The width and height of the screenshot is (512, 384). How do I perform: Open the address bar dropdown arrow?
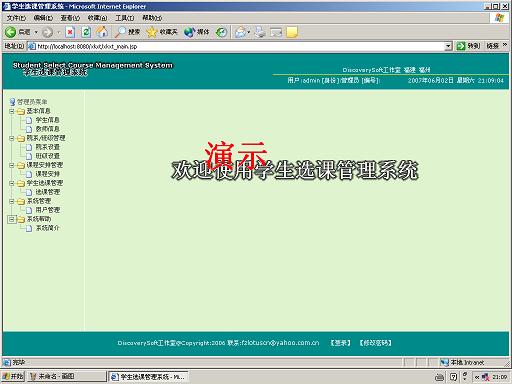pos(448,46)
